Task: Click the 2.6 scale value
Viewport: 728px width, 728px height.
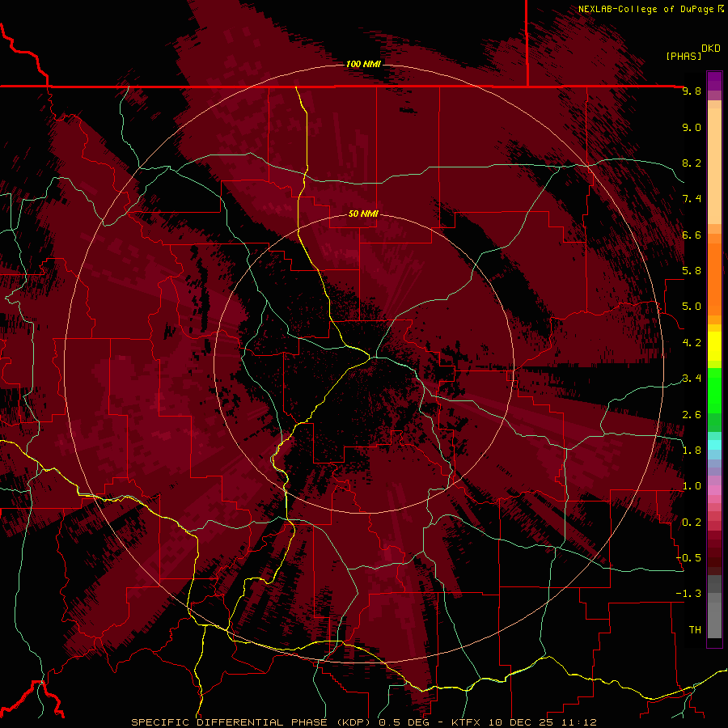Action: point(692,415)
